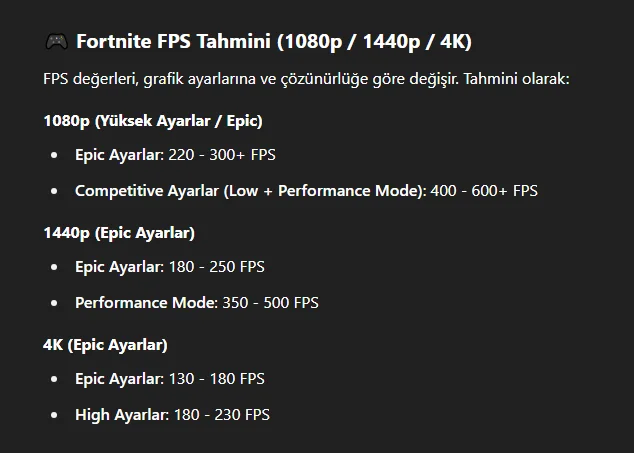Screen dimensions: 634x453
Task: Click the bullet before Performance Mode
Action: [x=54, y=302]
